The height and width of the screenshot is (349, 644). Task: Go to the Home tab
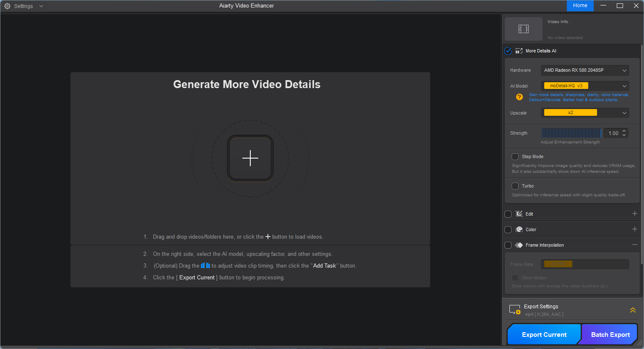tap(580, 5)
